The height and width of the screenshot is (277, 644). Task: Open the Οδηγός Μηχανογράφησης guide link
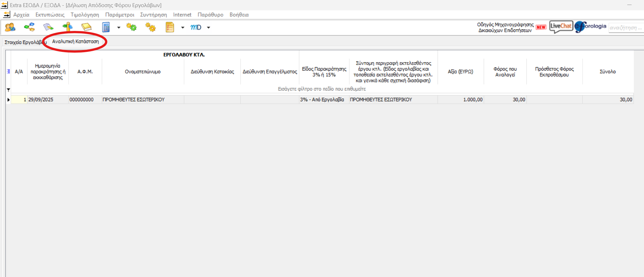click(x=505, y=27)
